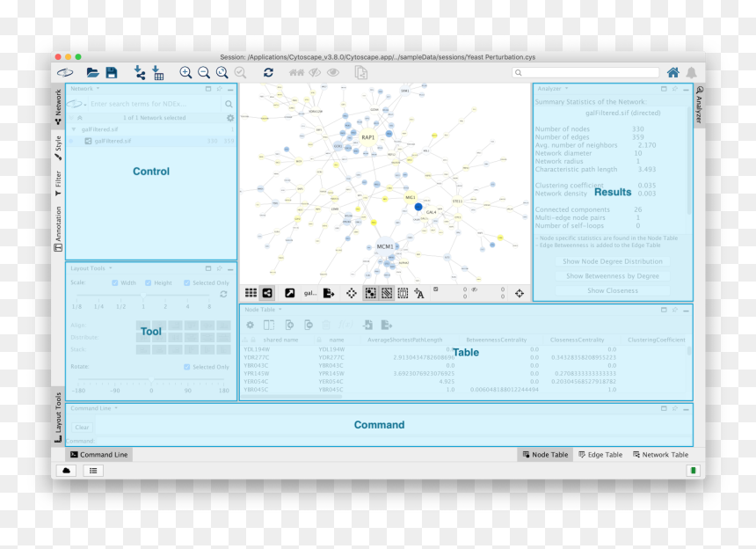756x549 pixels.
Task: Reset scale with the refresh icon
Action: (x=223, y=294)
